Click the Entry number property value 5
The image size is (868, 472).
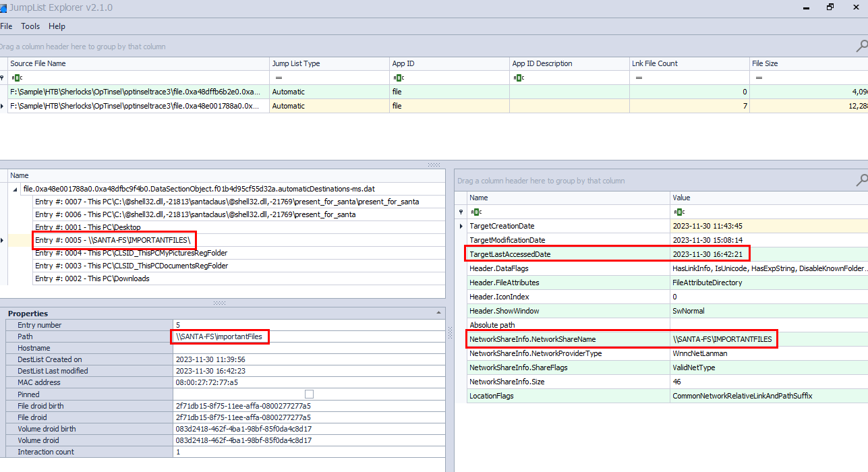309,325
